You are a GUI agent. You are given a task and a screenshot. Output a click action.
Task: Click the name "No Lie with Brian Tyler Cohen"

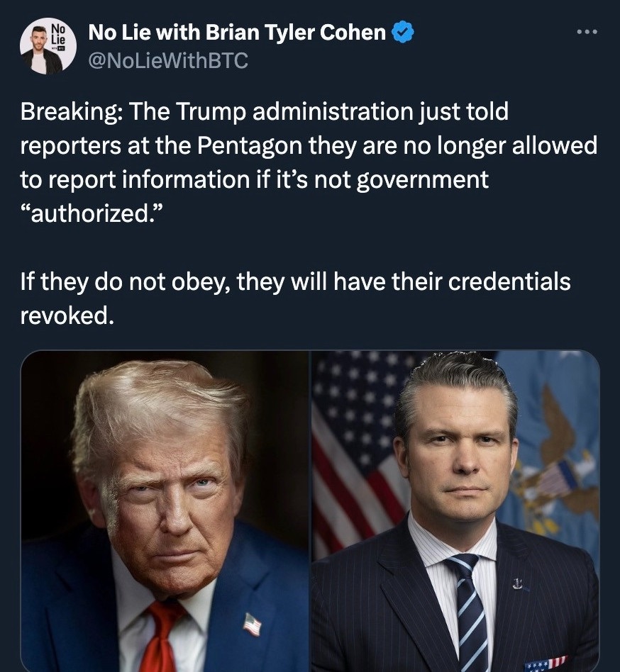point(237,32)
